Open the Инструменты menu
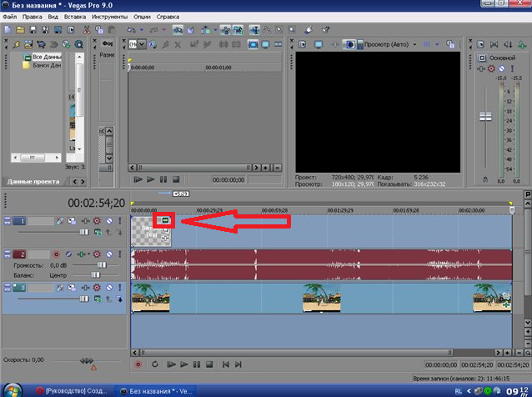Screen dimensions: 532x397 pyautogui.click(x=109, y=17)
